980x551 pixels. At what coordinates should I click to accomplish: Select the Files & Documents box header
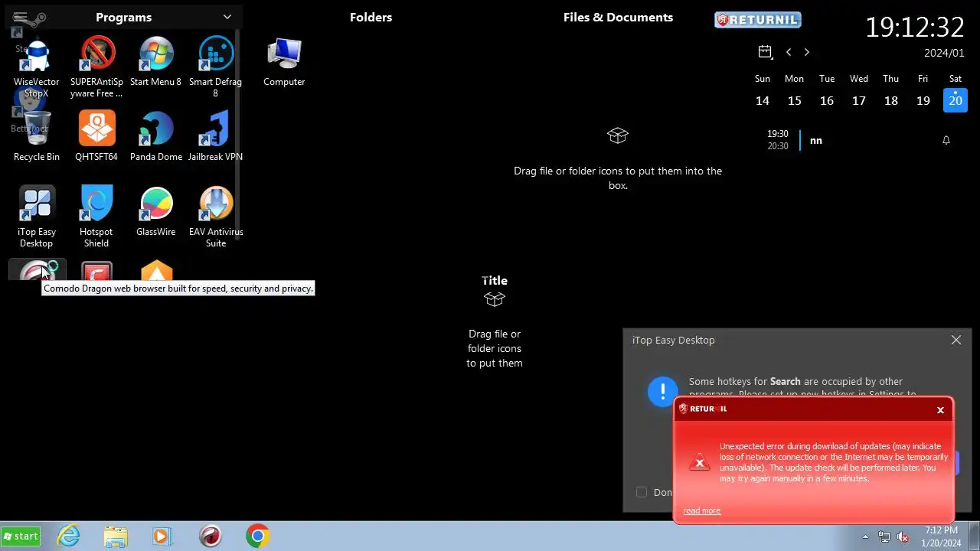click(618, 17)
